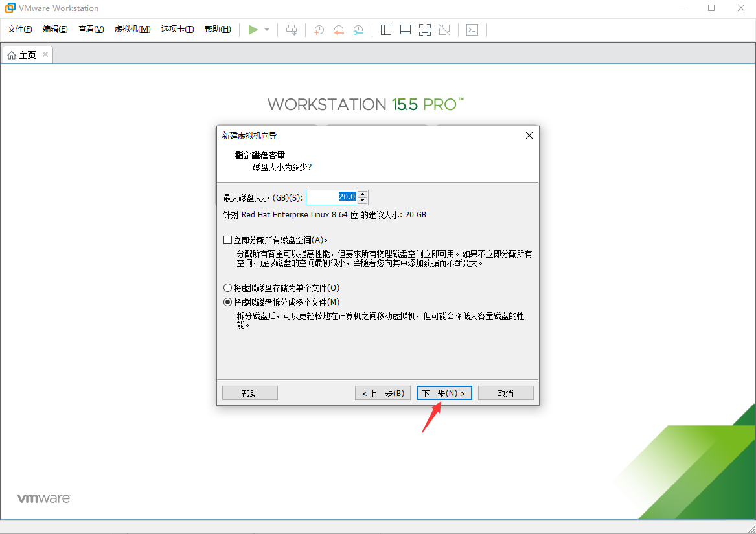
Task: Click the maximum disk size input field
Action: [332, 197]
